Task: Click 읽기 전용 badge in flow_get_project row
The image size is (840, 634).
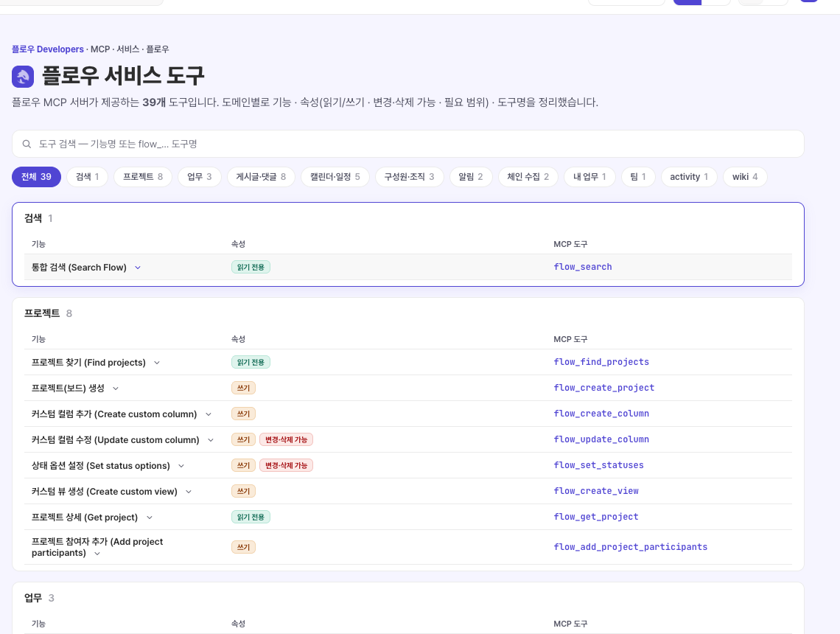Action: [x=251, y=518]
